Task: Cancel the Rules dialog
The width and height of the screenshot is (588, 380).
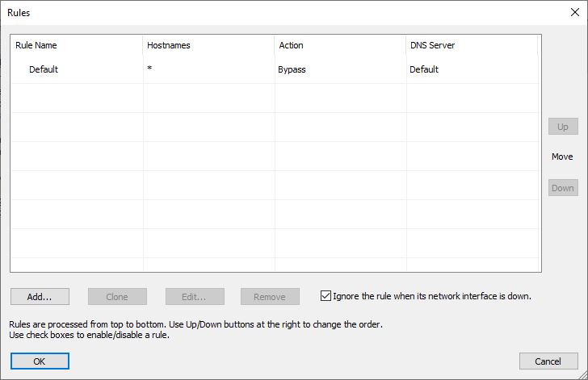Action: coord(548,361)
